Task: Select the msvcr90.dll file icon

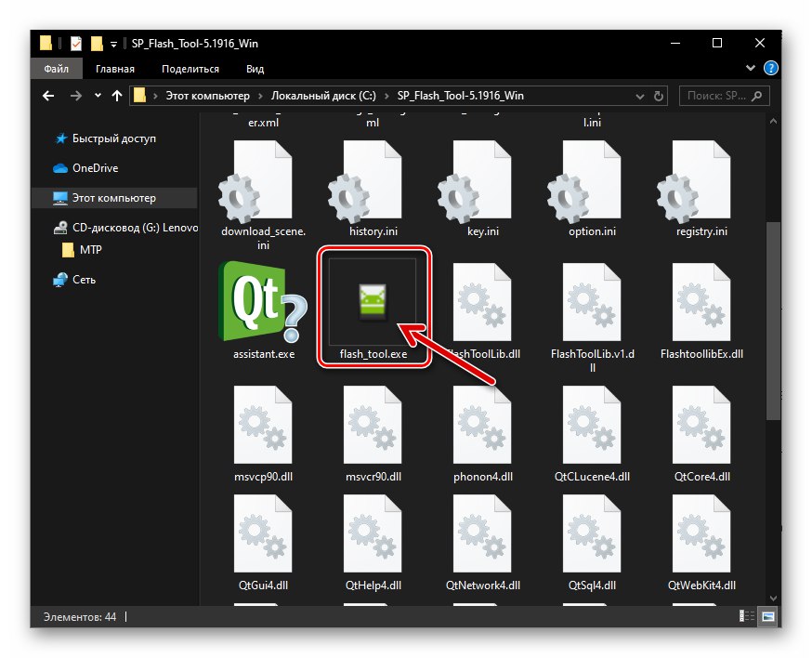Action: 373,425
